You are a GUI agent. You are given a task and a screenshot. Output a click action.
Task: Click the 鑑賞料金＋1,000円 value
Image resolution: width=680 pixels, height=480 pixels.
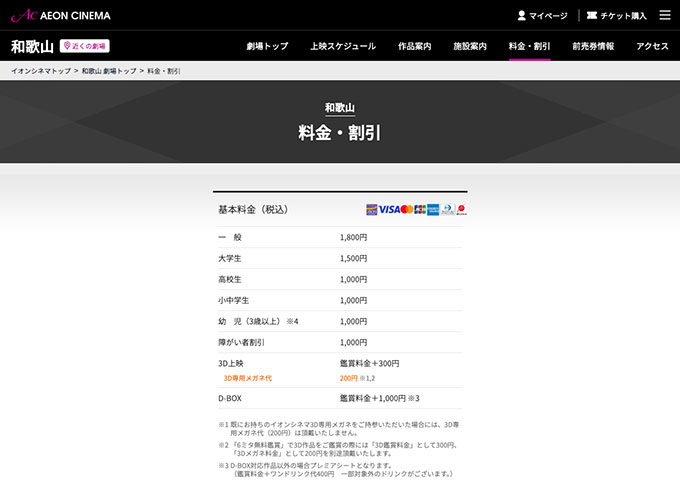(373, 398)
